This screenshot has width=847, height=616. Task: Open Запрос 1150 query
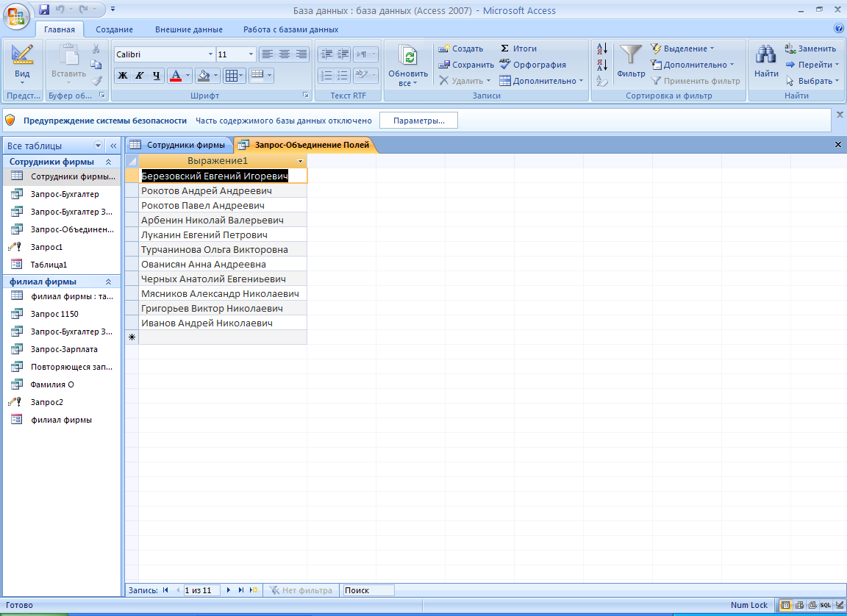click(x=61, y=314)
